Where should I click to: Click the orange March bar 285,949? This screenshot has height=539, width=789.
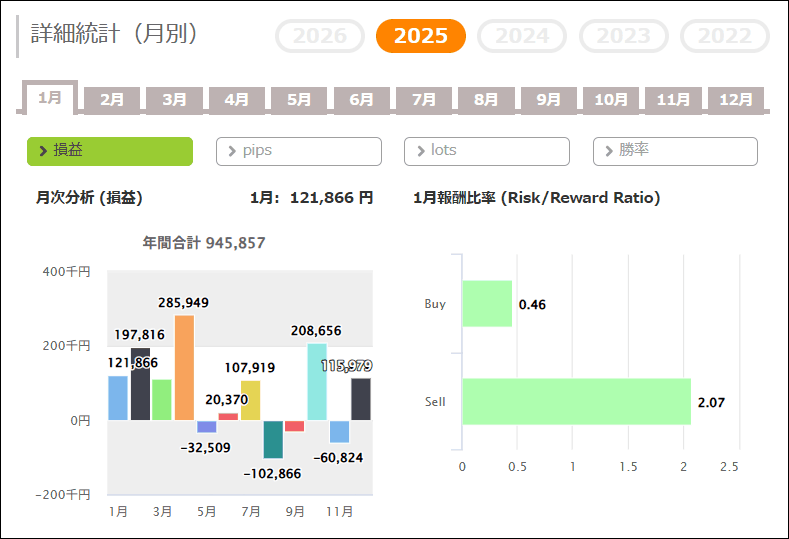[x=184, y=367]
